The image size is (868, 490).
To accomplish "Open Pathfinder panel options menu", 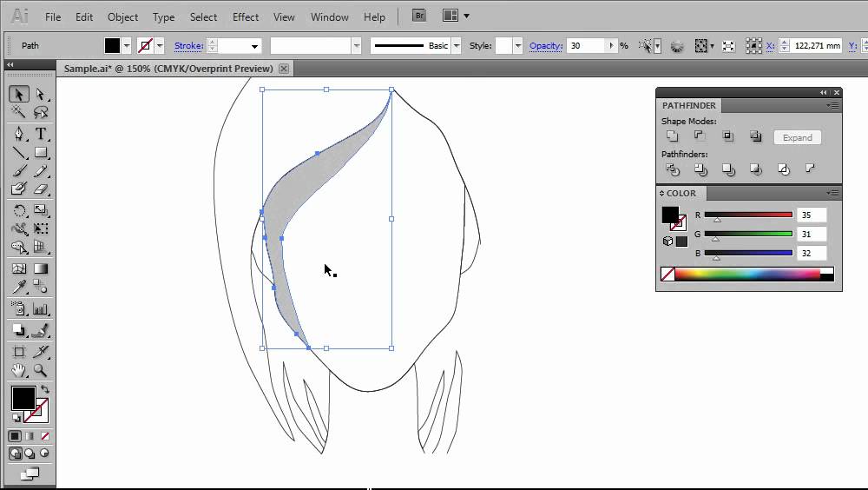I will click(x=833, y=105).
